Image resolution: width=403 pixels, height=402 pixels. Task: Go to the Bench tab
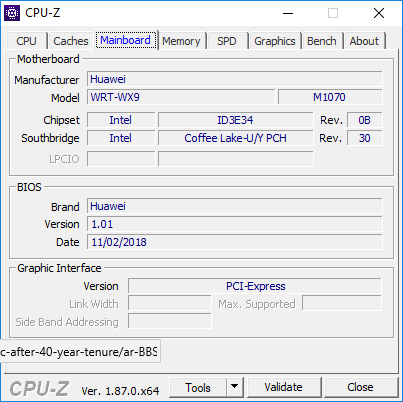coord(322,41)
